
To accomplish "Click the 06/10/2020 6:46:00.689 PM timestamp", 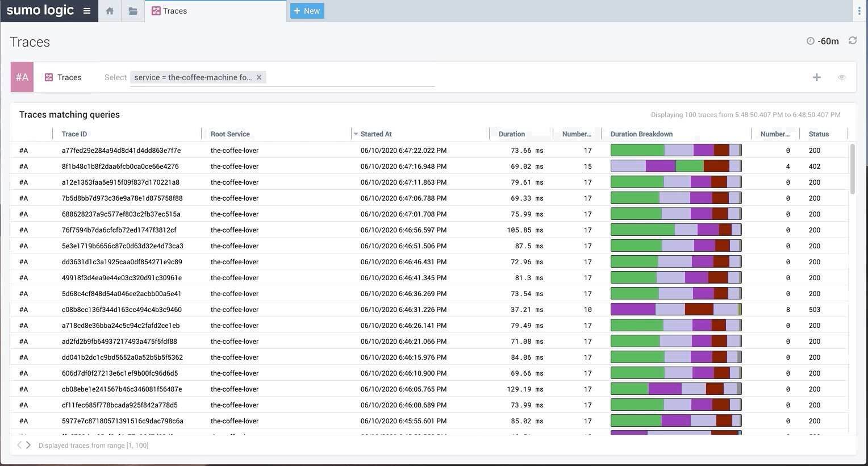I will [x=403, y=405].
